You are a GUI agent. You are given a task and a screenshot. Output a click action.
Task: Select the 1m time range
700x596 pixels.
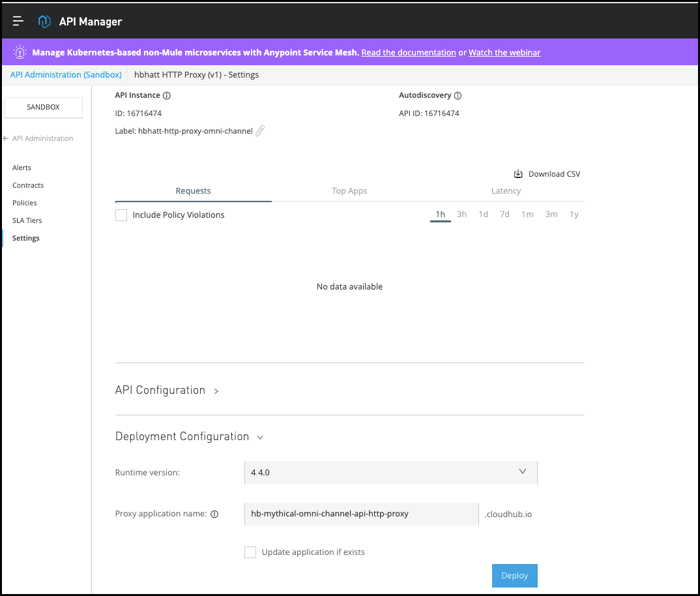tap(527, 215)
